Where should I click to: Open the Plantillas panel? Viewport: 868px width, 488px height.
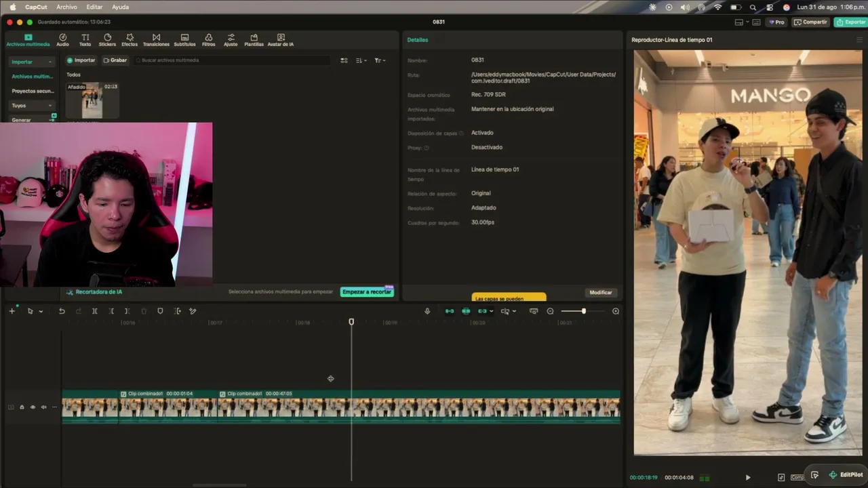[x=254, y=40]
